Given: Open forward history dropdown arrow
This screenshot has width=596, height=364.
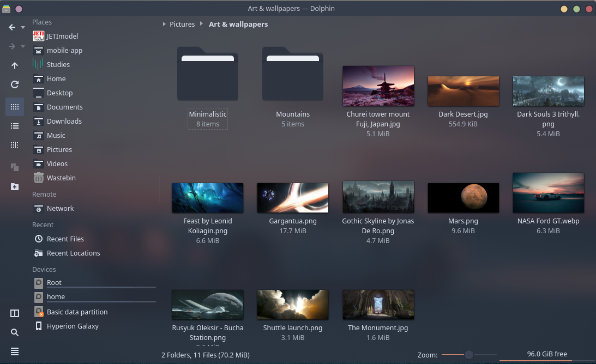Looking at the screenshot, I should pyautogui.click(x=23, y=46).
